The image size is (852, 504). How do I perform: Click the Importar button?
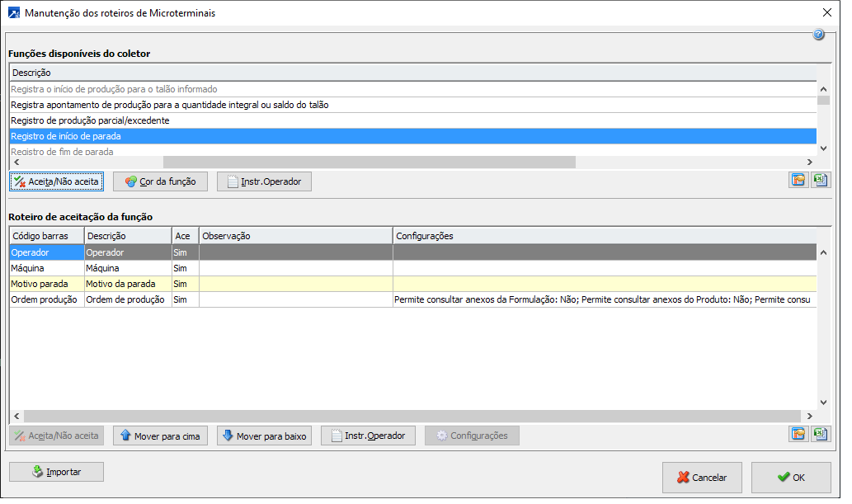(57, 472)
